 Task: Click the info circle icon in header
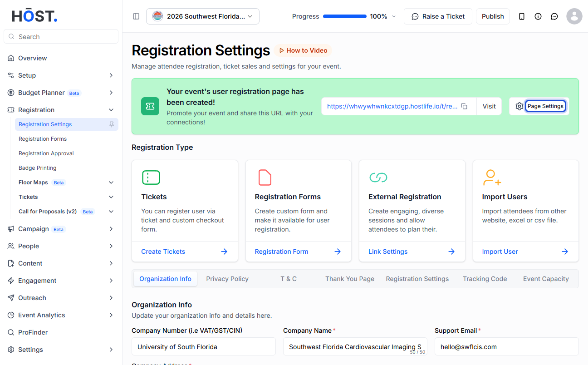pyautogui.click(x=538, y=16)
